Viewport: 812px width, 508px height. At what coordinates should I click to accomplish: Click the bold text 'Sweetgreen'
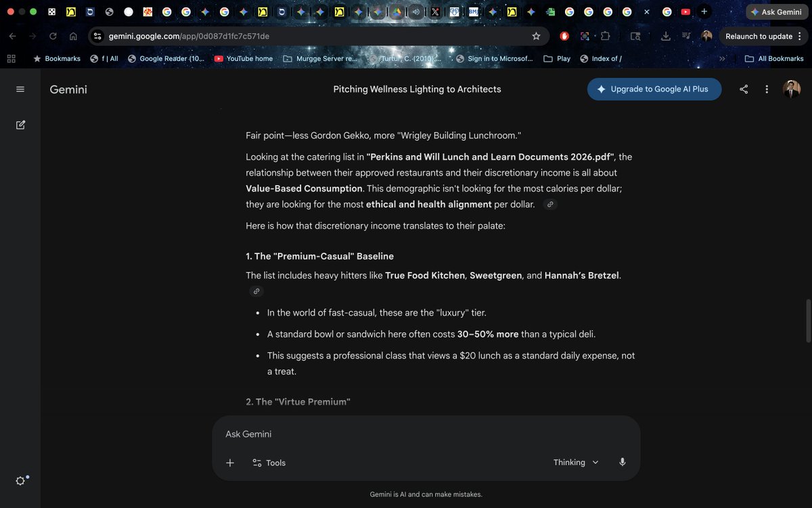pos(496,275)
